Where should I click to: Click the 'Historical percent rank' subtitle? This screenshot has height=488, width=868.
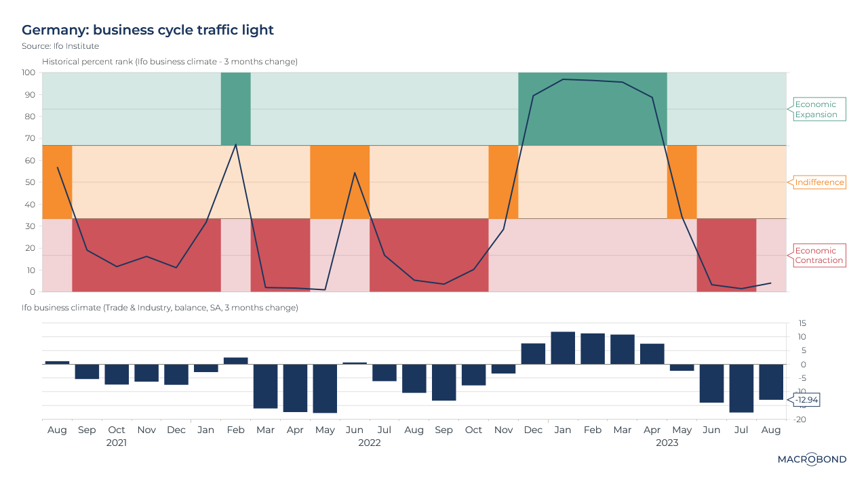click(x=170, y=62)
